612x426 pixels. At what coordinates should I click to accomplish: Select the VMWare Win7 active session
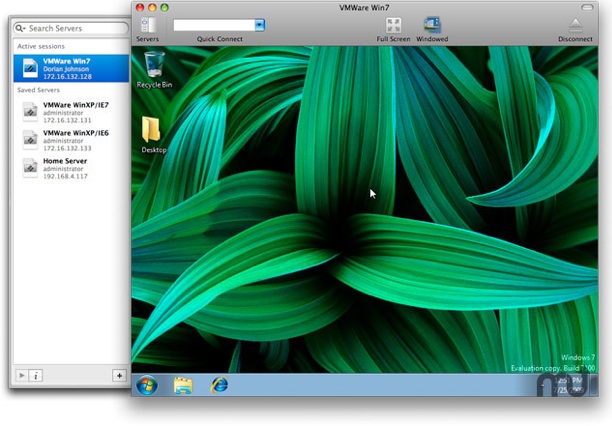(71, 68)
